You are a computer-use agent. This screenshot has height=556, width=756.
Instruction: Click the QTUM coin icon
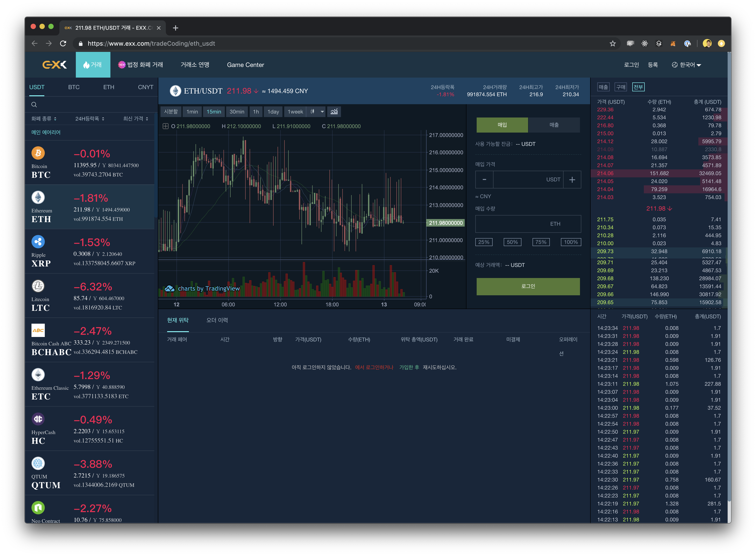(38, 464)
